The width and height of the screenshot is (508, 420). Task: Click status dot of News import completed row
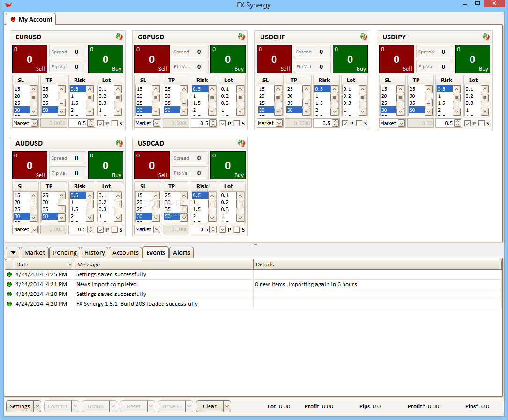click(x=9, y=284)
